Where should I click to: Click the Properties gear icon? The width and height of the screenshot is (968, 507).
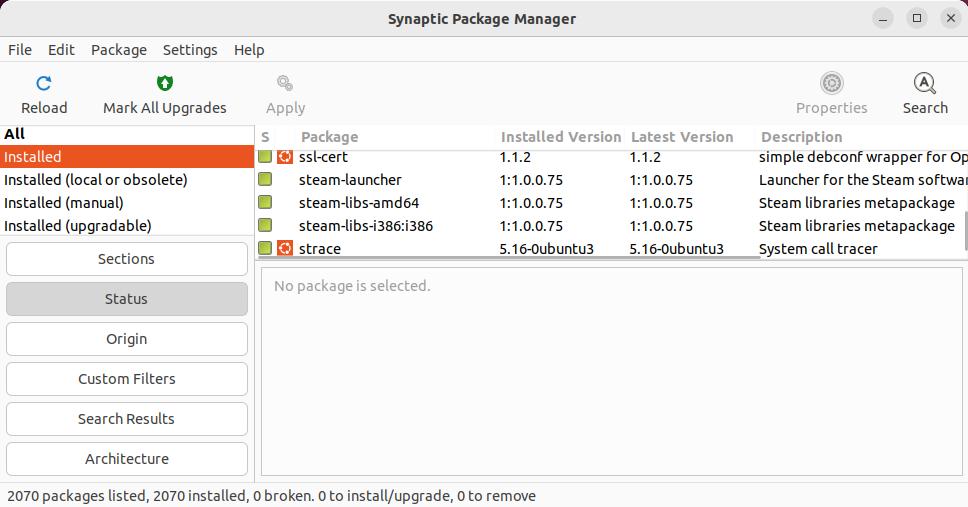point(832,83)
